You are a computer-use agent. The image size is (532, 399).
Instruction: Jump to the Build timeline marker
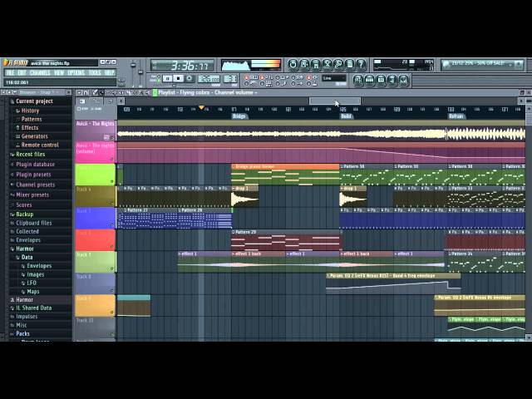coord(346,116)
